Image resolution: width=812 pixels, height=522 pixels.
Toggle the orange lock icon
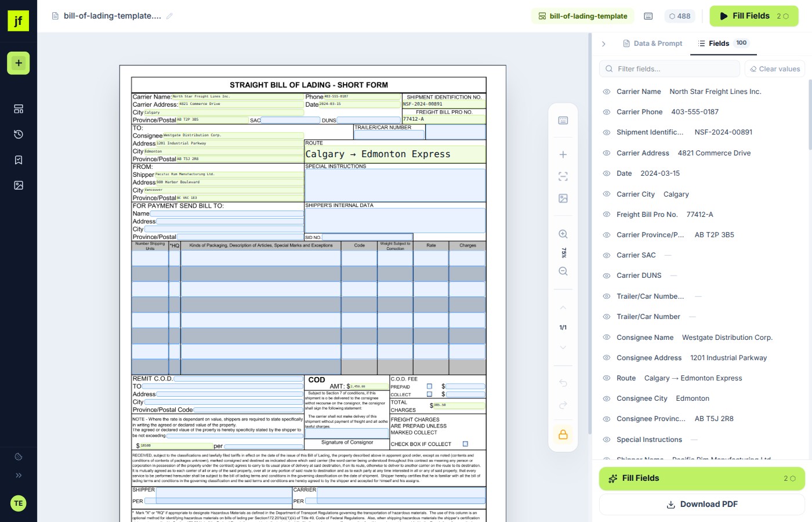(x=563, y=434)
